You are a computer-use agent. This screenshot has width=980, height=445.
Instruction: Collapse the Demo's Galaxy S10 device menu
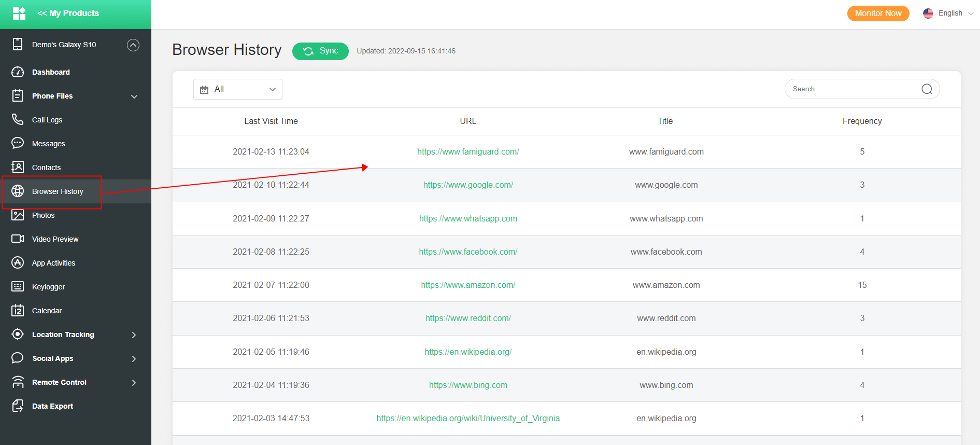(133, 45)
